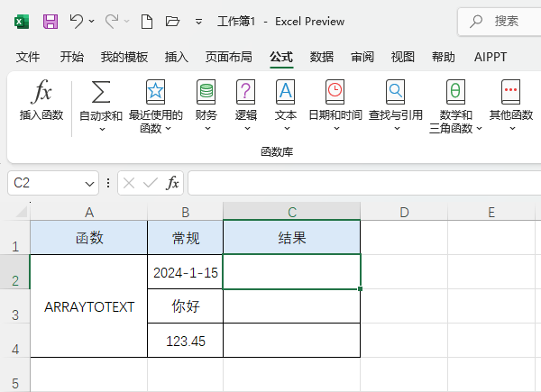
Task: Select the merged ARRAYTOTEXT cell
Action: tap(89, 306)
